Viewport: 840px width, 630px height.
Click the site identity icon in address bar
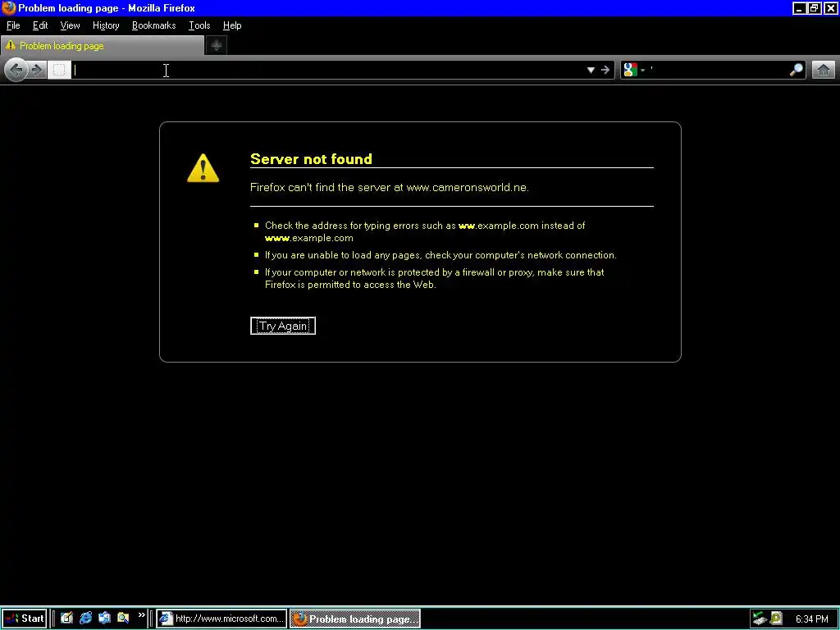(59, 70)
